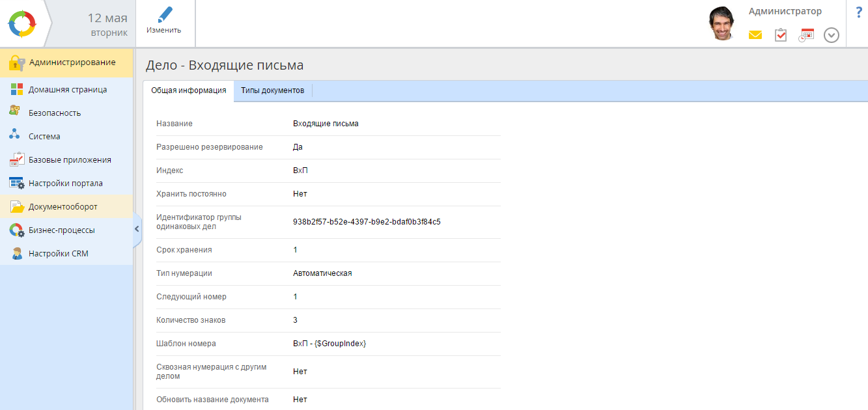Screen dimensions: 868x410
Task: Open Домашняя страница in sidebar
Action: (67, 90)
